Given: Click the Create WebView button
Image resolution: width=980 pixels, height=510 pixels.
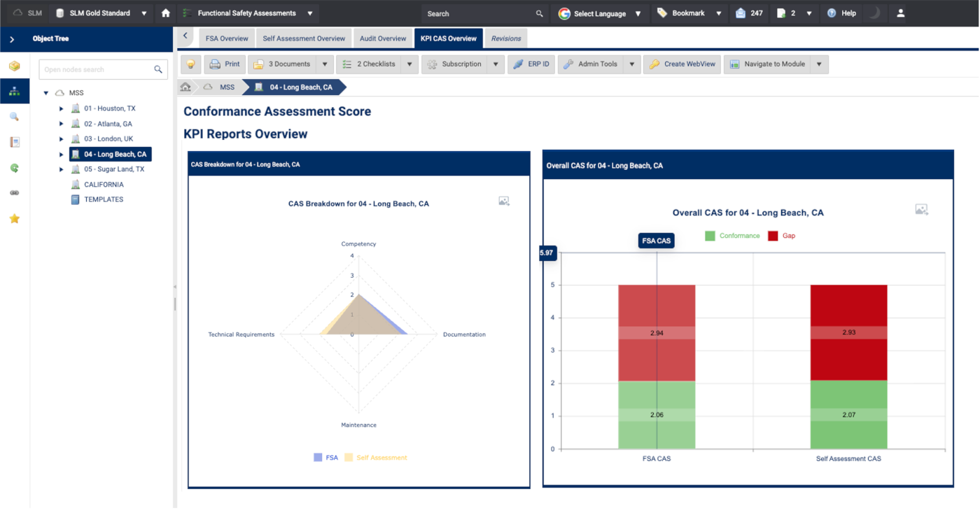Looking at the screenshot, I should click(682, 64).
